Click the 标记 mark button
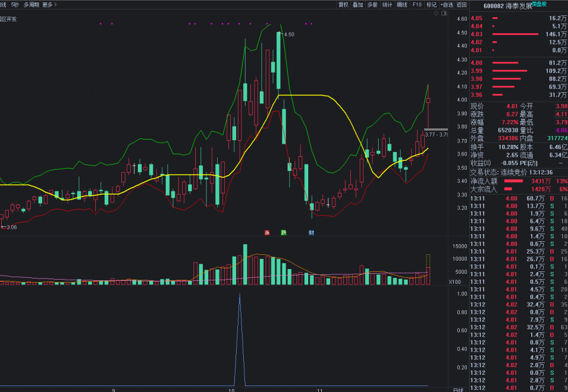 [431, 5]
